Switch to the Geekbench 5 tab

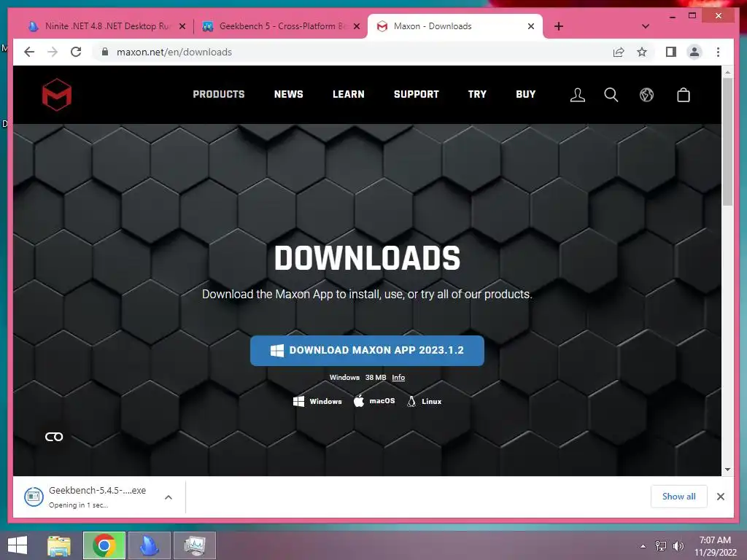pos(279,26)
